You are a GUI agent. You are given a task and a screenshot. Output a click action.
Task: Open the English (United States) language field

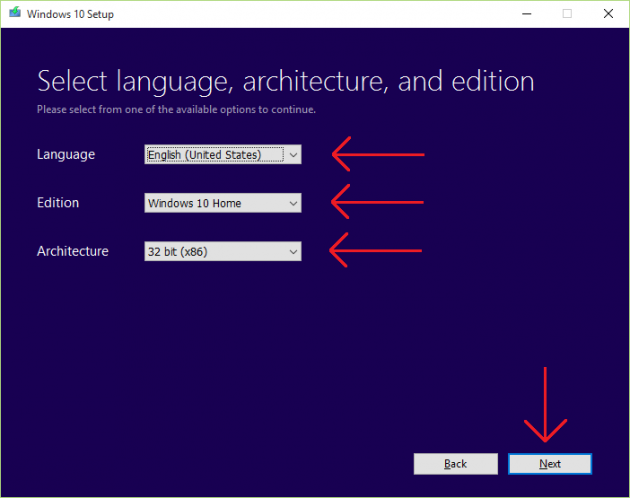214,155
